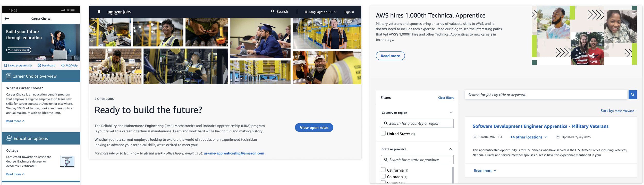Image resolution: width=644 pixels, height=185 pixels.
Task: Click the graduate in blue cap photo
Action: click(x=260, y=38)
